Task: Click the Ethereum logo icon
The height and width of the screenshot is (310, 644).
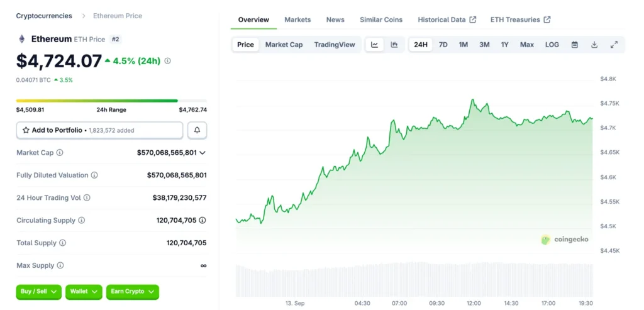Action: pos(22,40)
